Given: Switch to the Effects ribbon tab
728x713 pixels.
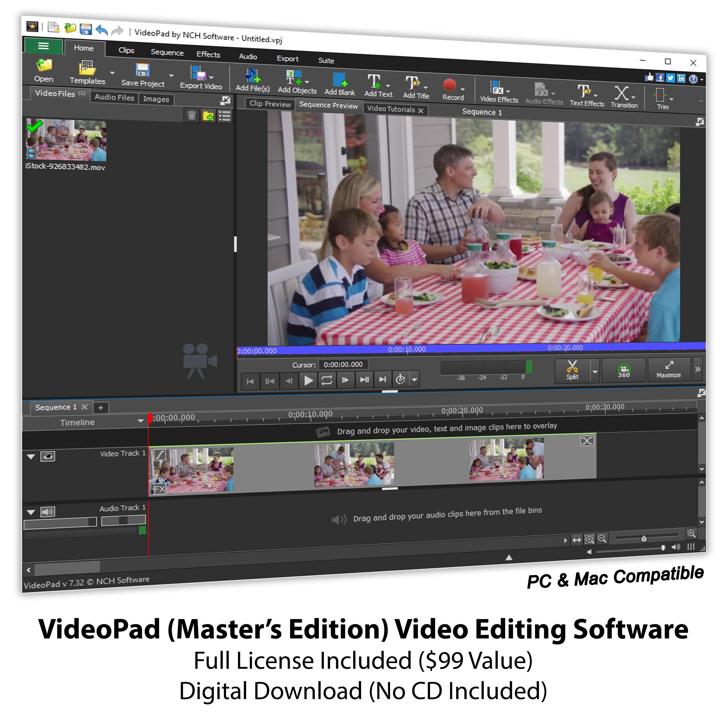Looking at the screenshot, I should click(x=208, y=55).
